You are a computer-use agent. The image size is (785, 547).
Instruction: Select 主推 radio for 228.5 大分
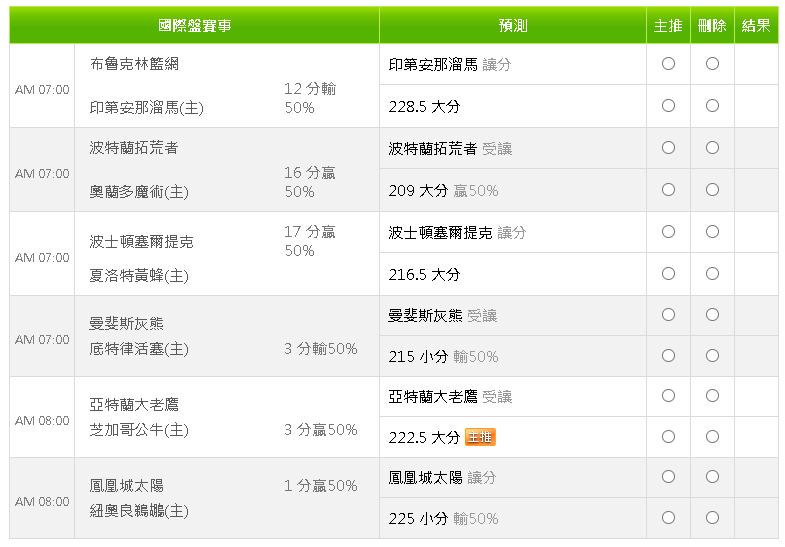tap(668, 106)
